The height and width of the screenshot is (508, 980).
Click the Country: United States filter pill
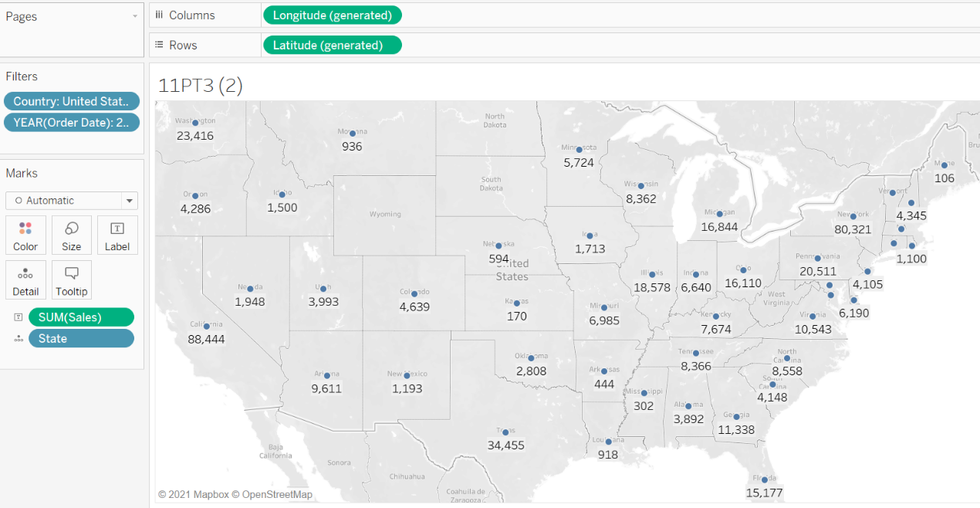(72, 101)
